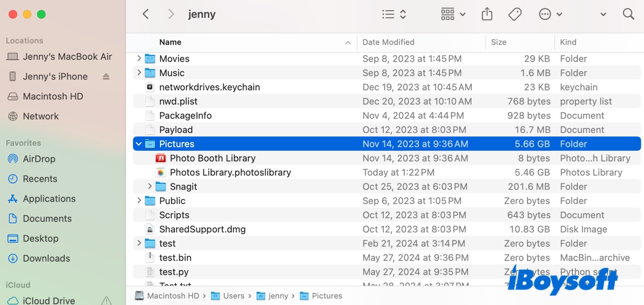
Task: Select the Pictures folder icon
Action: 150,144
